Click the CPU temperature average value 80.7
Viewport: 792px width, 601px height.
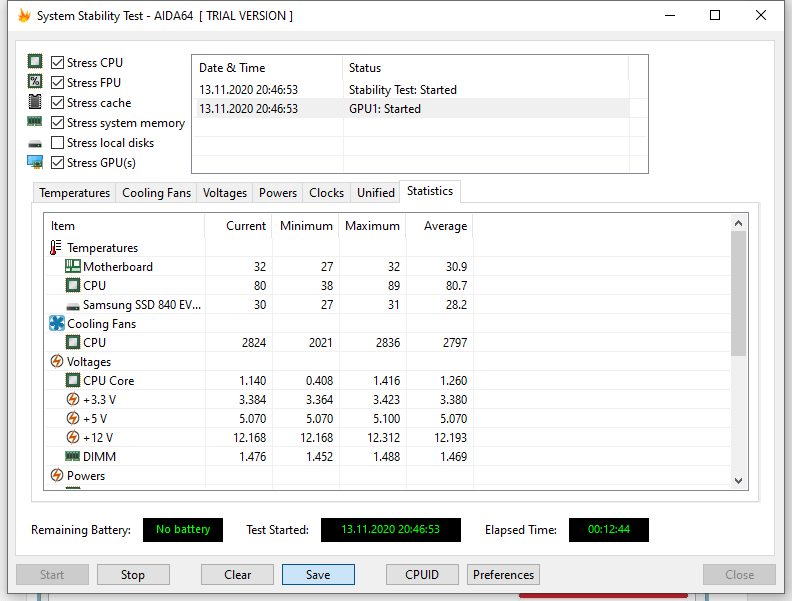(x=456, y=286)
